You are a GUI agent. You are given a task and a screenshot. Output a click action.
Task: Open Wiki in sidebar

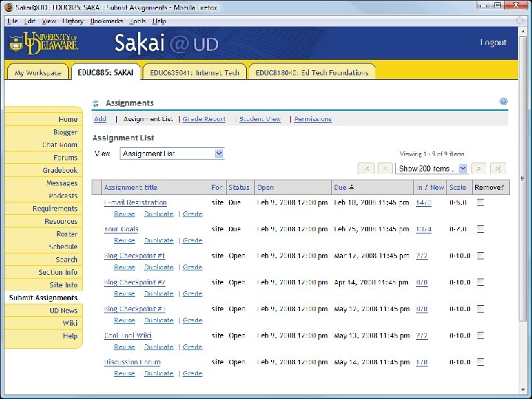[70, 323]
